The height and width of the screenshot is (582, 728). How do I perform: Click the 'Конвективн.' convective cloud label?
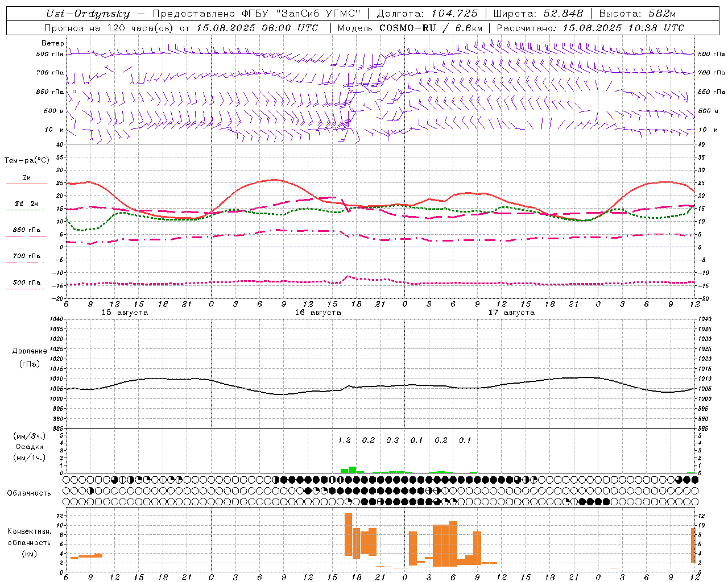coord(30,531)
